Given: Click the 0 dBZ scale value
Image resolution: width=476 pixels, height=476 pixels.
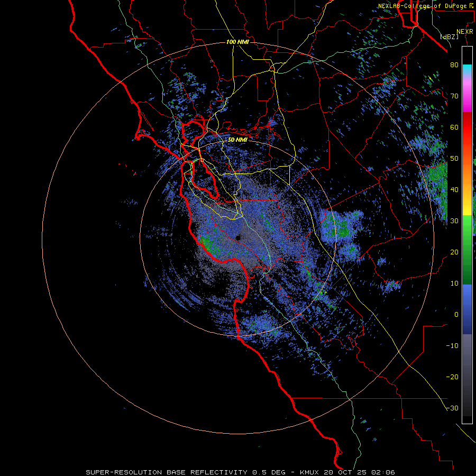Looking at the screenshot, I should [x=456, y=315].
